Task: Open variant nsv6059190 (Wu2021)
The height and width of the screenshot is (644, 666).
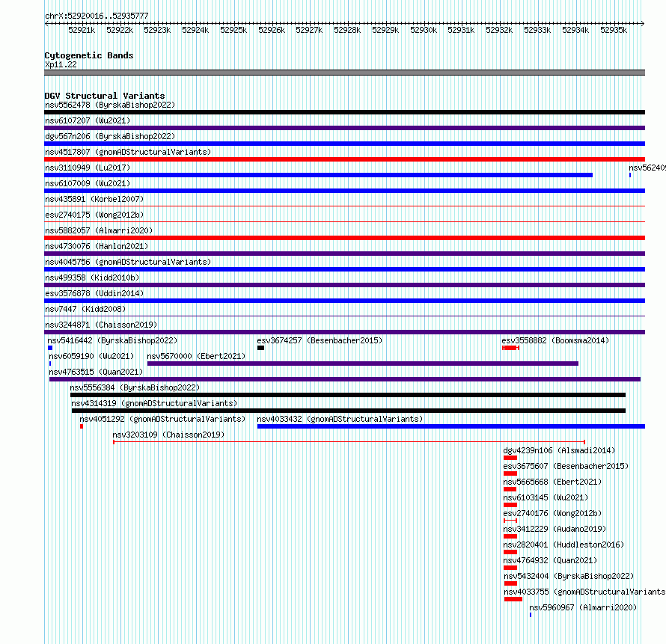Action: (x=91, y=356)
